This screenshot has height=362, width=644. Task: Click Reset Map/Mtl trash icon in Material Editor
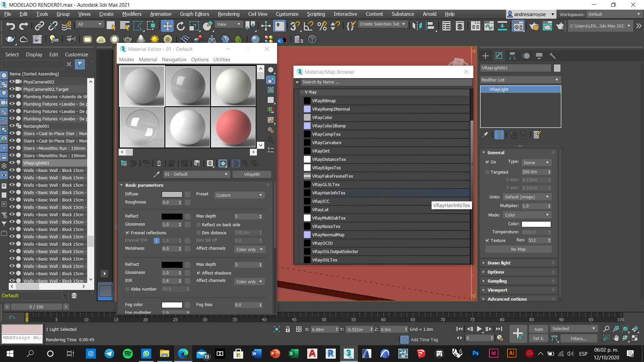click(159, 163)
